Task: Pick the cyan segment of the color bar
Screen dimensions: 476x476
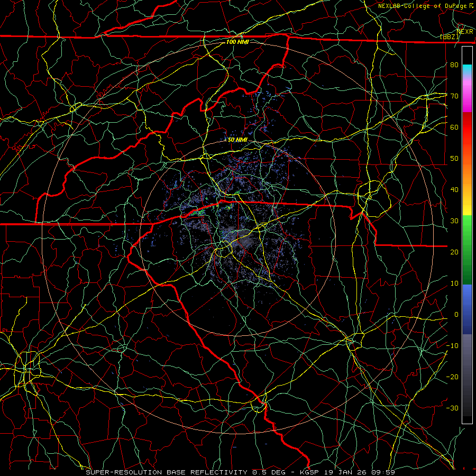Action: (x=467, y=70)
